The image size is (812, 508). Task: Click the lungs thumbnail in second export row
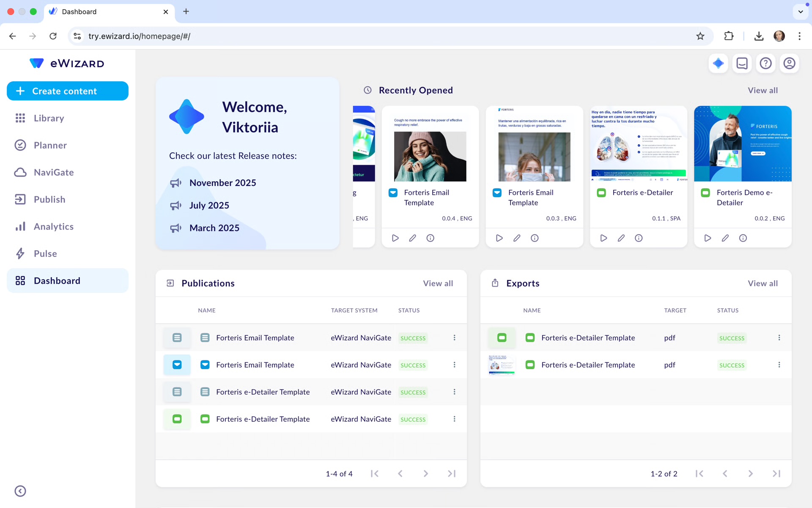click(502, 364)
